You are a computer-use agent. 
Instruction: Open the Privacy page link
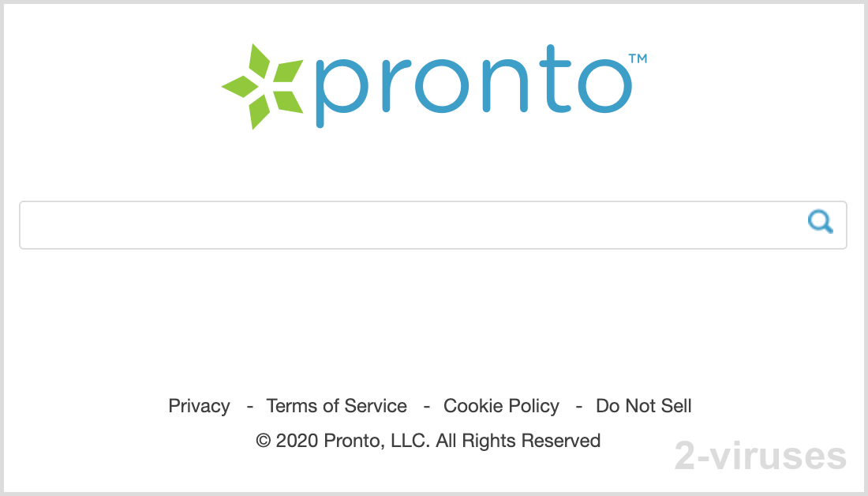(x=199, y=406)
